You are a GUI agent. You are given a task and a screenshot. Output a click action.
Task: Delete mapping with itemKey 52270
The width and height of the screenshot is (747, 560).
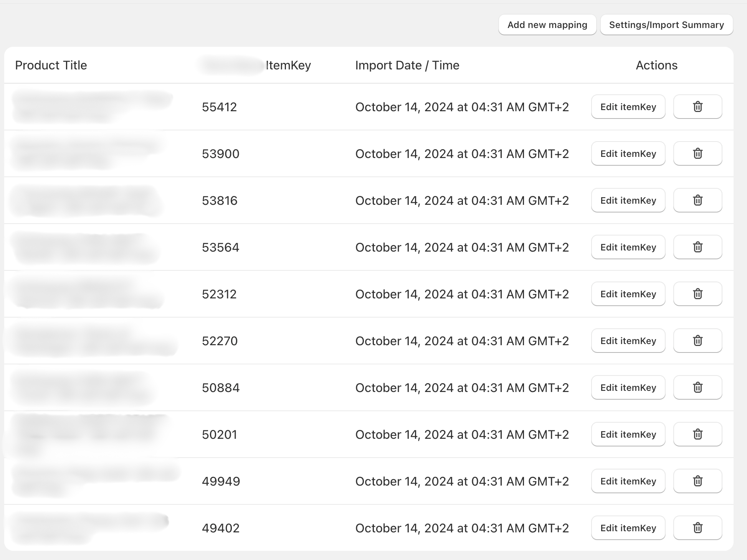[697, 341]
